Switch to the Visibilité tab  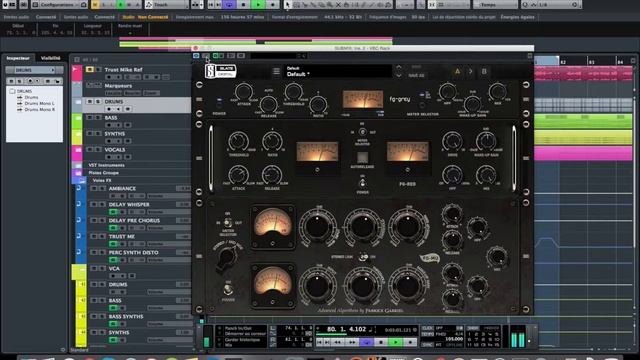51,58
